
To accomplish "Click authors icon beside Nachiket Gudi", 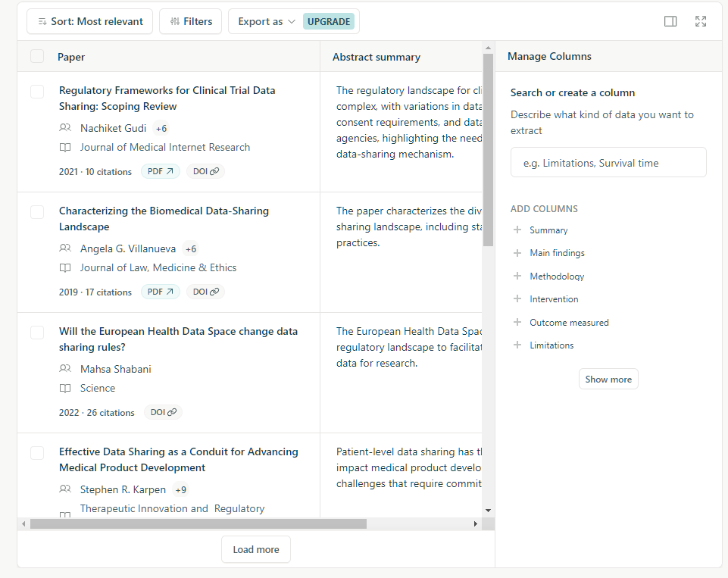I will coord(65,128).
